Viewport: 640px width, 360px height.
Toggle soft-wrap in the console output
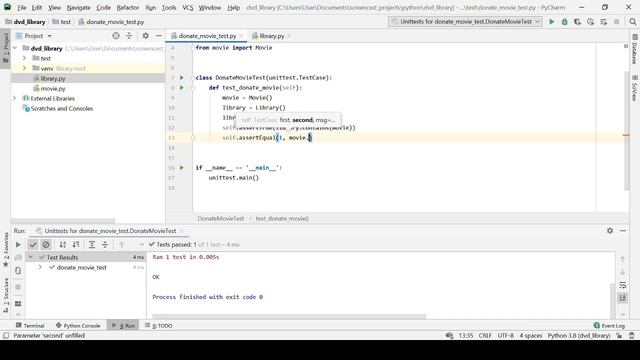622,285
